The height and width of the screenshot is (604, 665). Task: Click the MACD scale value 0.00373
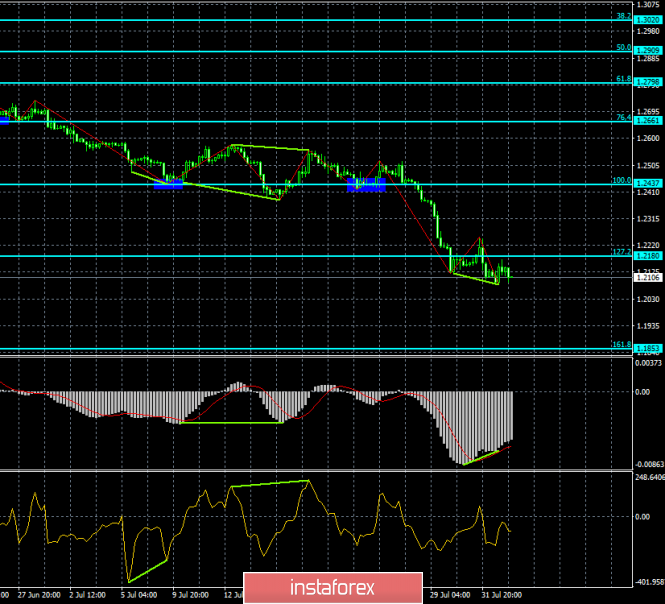(x=648, y=363)
